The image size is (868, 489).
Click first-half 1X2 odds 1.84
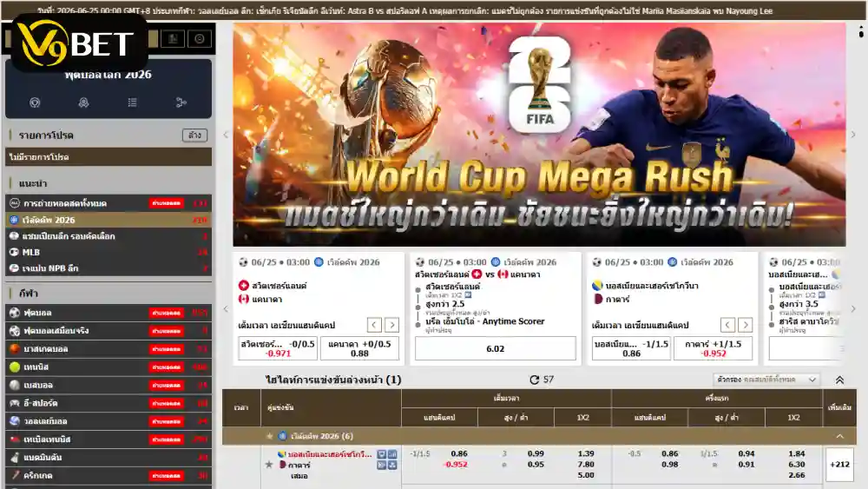coord(797,453)
